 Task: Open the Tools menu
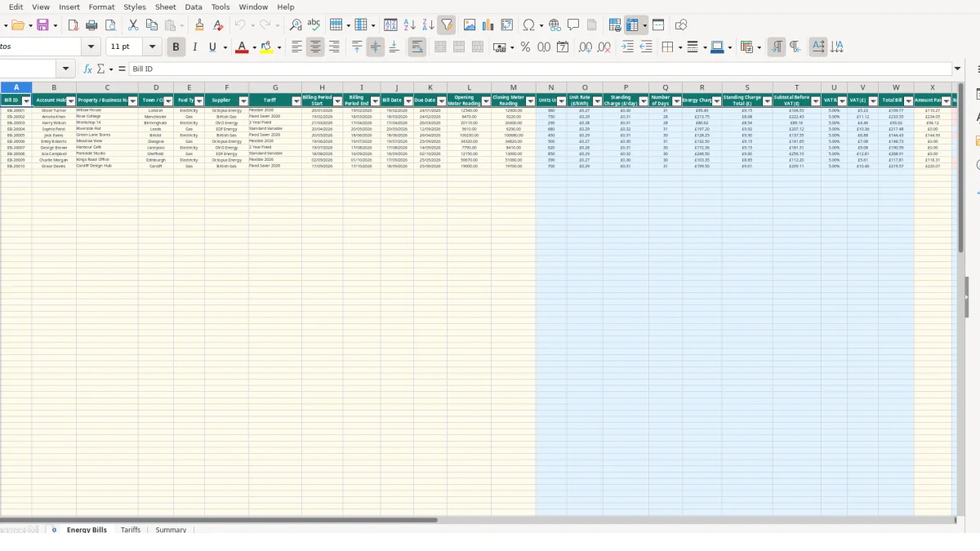click(x=220, y=7)
